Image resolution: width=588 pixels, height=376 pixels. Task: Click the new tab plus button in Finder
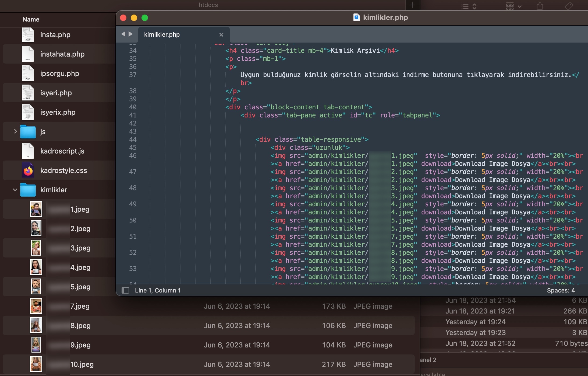[x=412, y=5]
